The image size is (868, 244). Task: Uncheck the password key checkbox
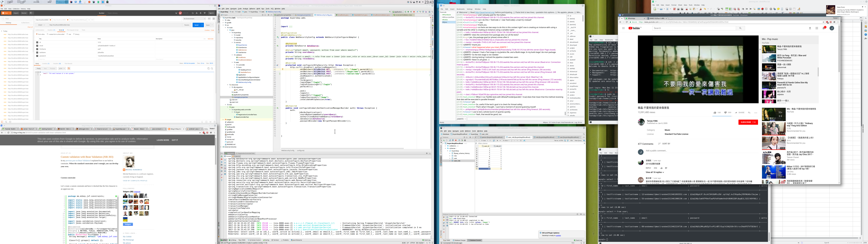37,56
